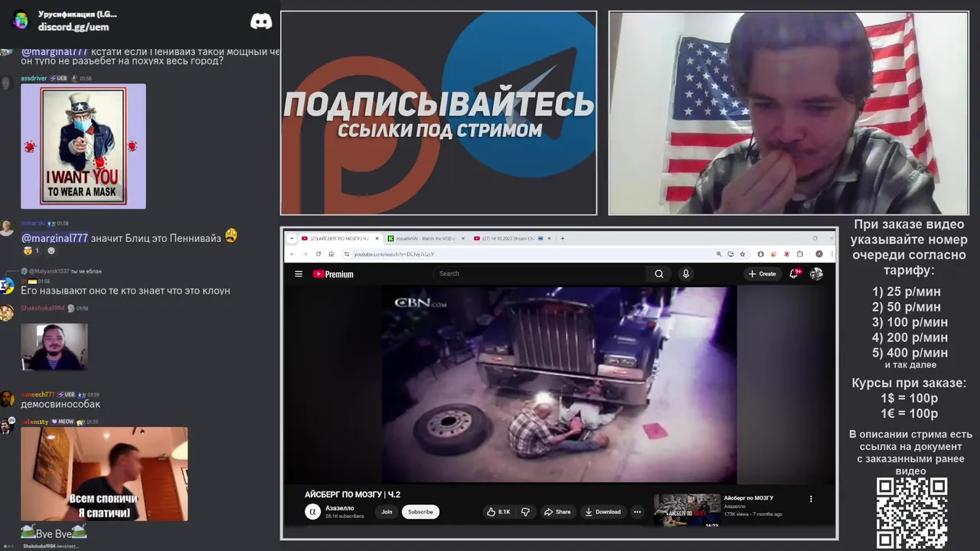The image size is (980, 551).
Task: Open suggested Айсберг по МОЗГУ thumbnail
Action: 687,510
